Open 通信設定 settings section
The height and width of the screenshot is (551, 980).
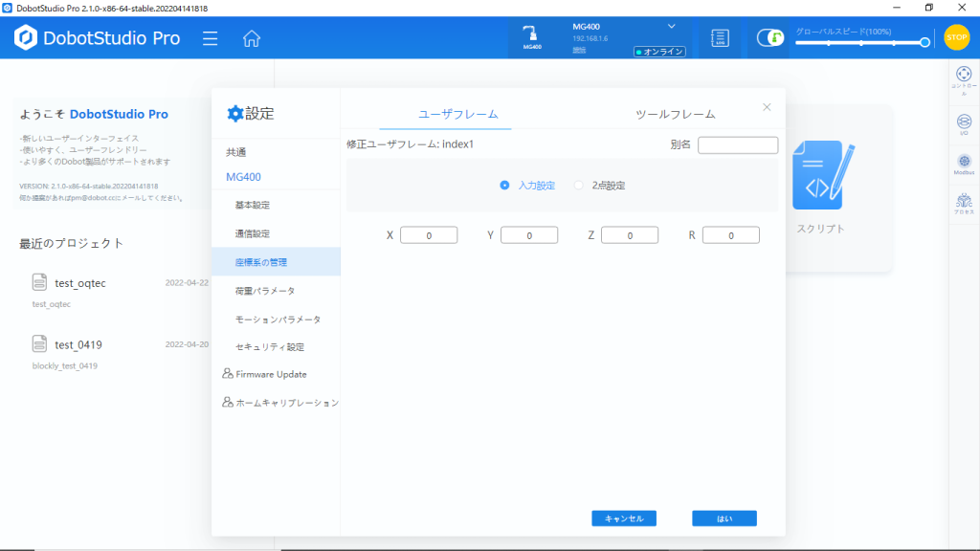(253, 233)
